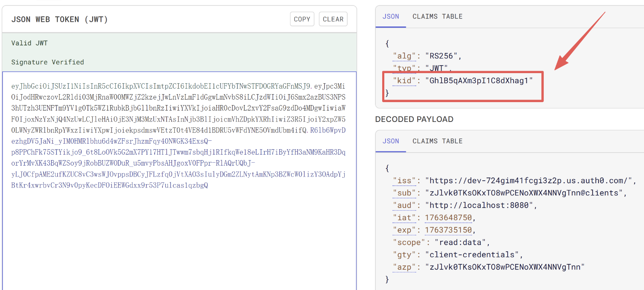Click the COPY button for the JWT

coord(302,19)
